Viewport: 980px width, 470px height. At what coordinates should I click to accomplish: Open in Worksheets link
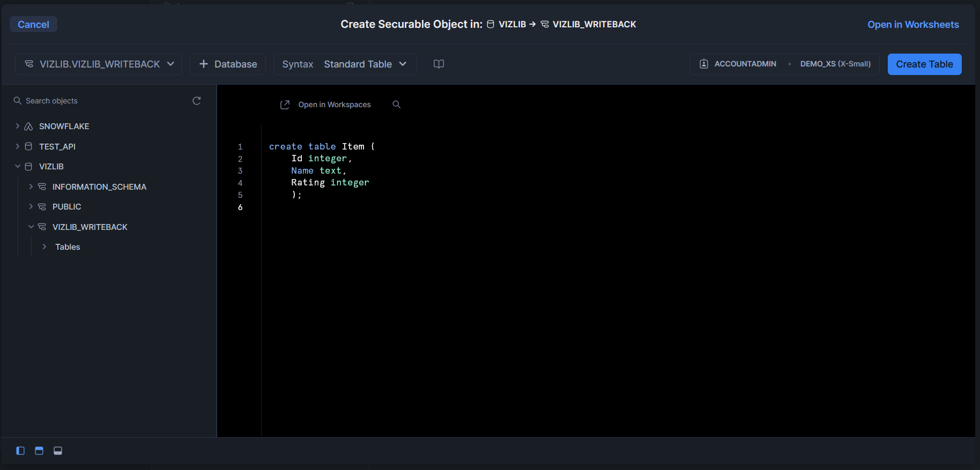pyautogui.click(x=913, y=24)
